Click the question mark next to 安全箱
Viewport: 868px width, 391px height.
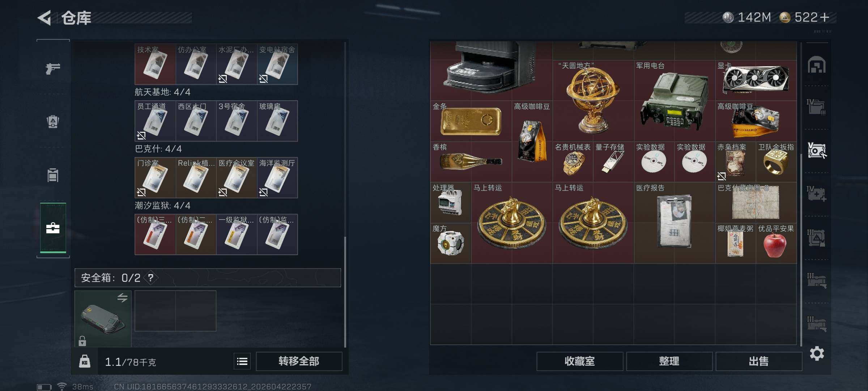pos(151,278)
